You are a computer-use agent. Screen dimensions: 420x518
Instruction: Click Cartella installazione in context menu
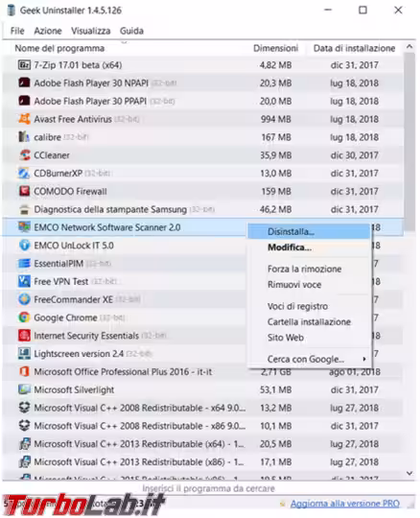(x=309, y=321)
